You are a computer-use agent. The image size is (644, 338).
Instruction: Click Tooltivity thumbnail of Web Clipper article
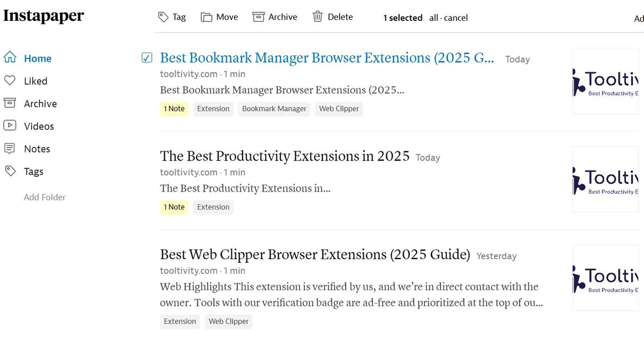click(x=606, y=278)
